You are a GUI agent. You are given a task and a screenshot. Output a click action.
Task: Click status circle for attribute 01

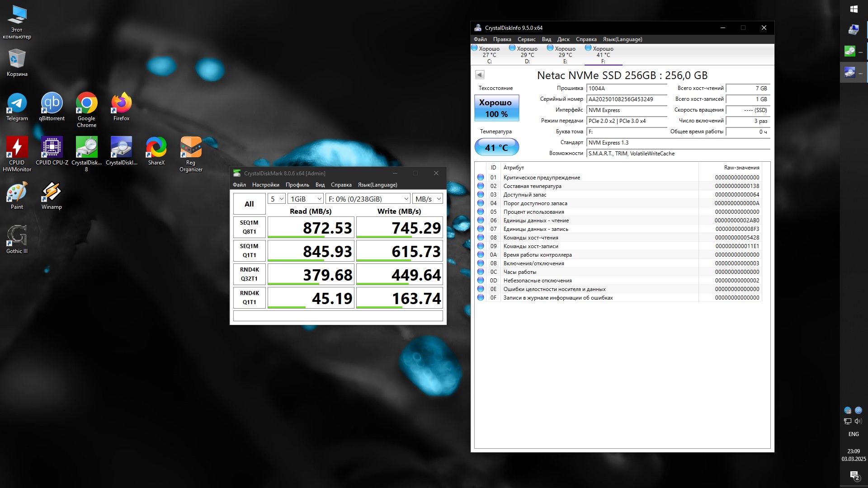tap(481, 178)
